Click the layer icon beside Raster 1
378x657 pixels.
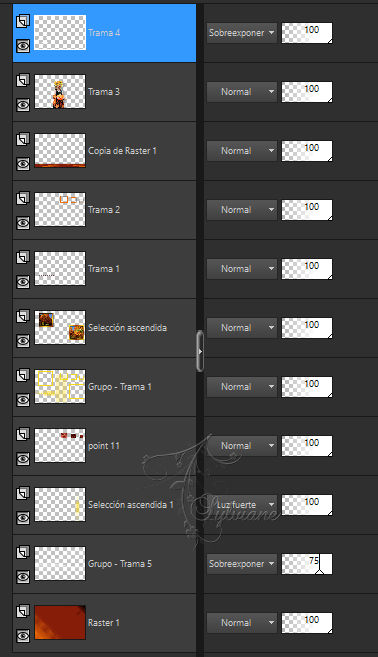click(23, 611)
